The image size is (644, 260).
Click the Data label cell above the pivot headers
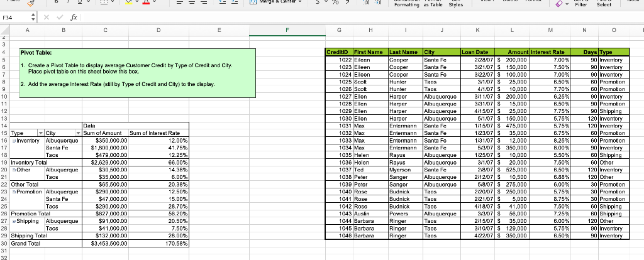click(x=105, y=126)
